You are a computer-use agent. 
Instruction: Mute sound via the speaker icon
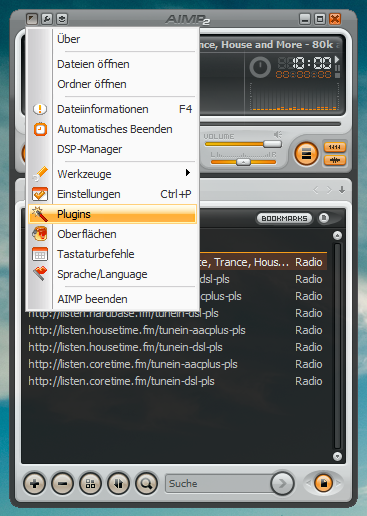point(278,134)
